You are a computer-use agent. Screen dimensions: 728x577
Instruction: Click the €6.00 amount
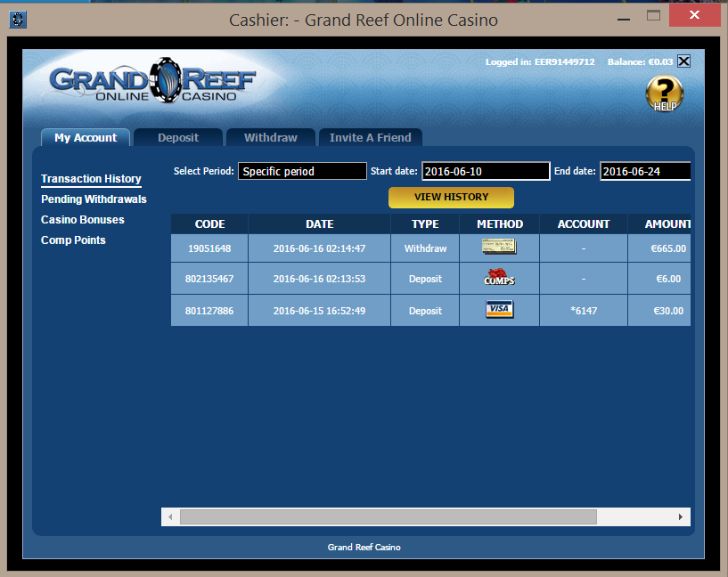click(668, 279)
